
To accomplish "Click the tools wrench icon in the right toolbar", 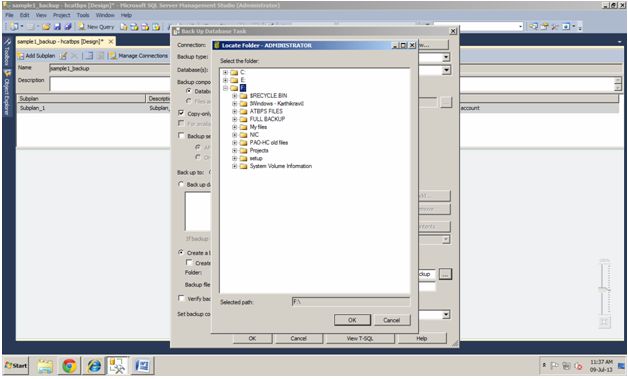I will click(x=555, y=26).
